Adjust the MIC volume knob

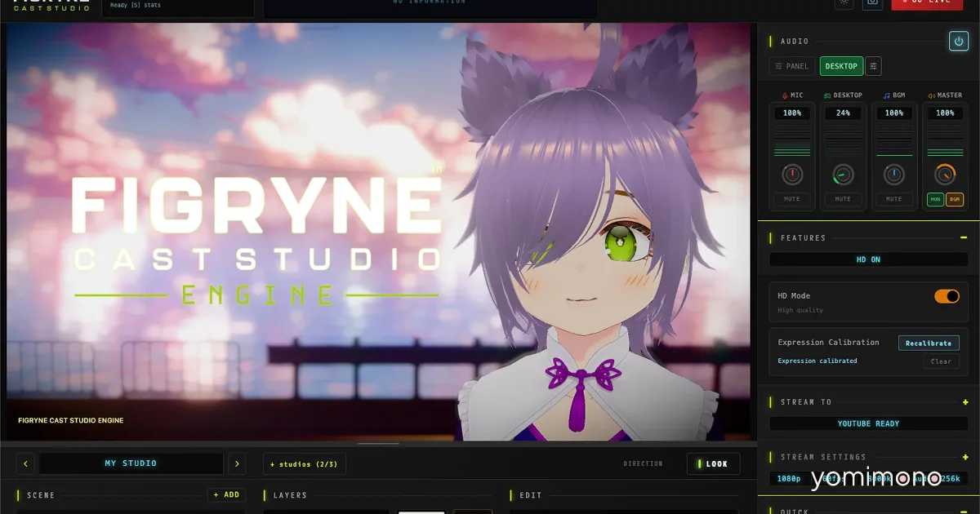[x=792, y=174]
